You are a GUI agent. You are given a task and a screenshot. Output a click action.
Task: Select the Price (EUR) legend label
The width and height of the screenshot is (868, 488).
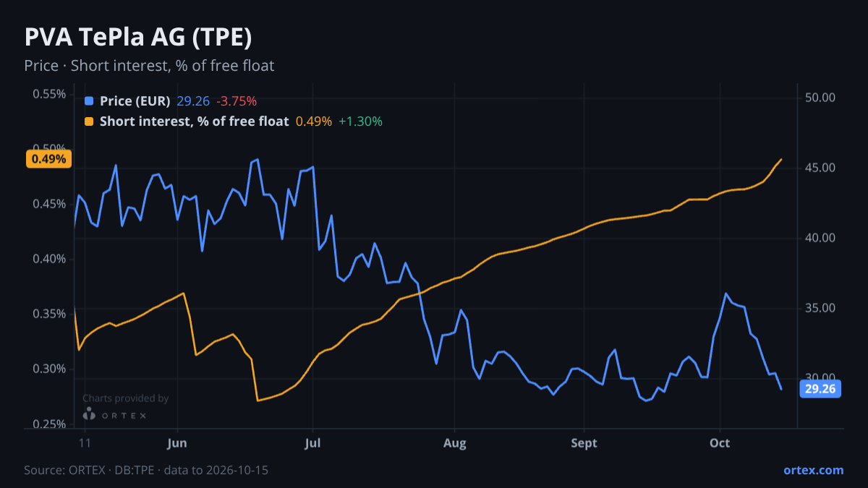tap(135, 101)
